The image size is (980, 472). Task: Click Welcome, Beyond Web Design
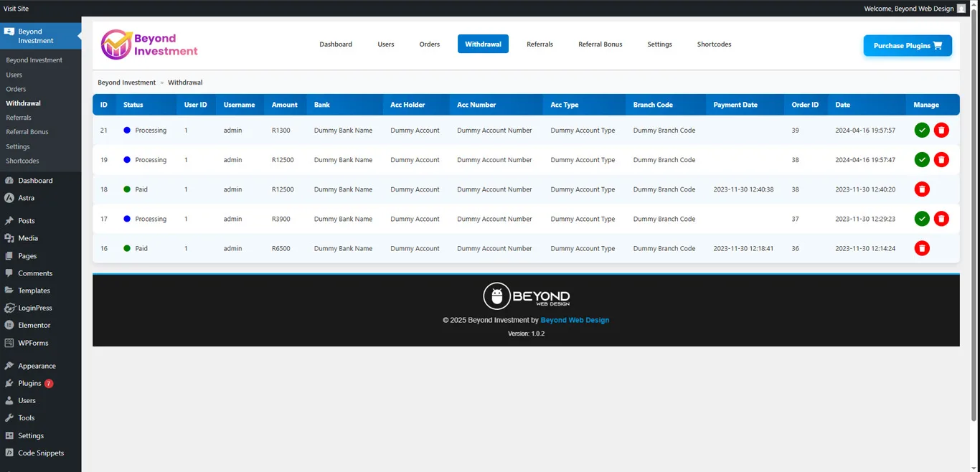909,9
